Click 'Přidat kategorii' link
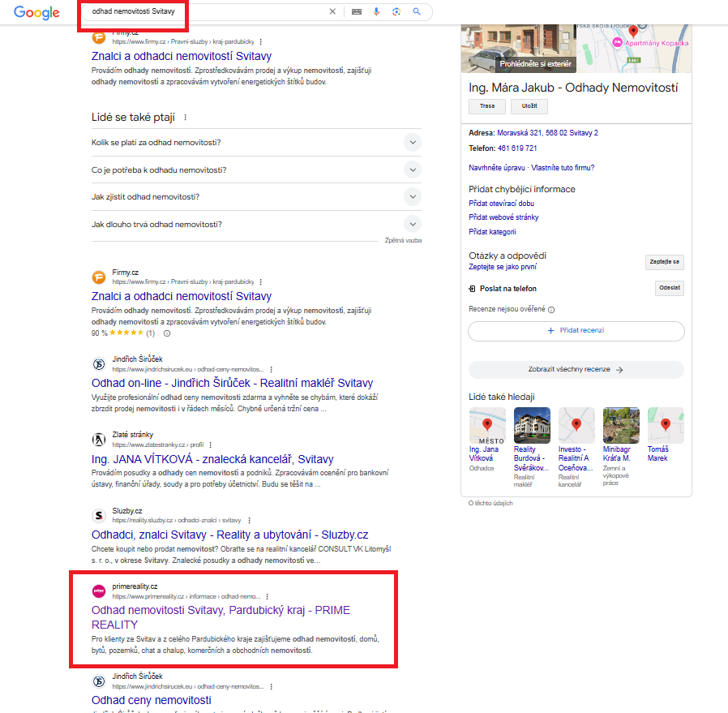 pos(492,232)
